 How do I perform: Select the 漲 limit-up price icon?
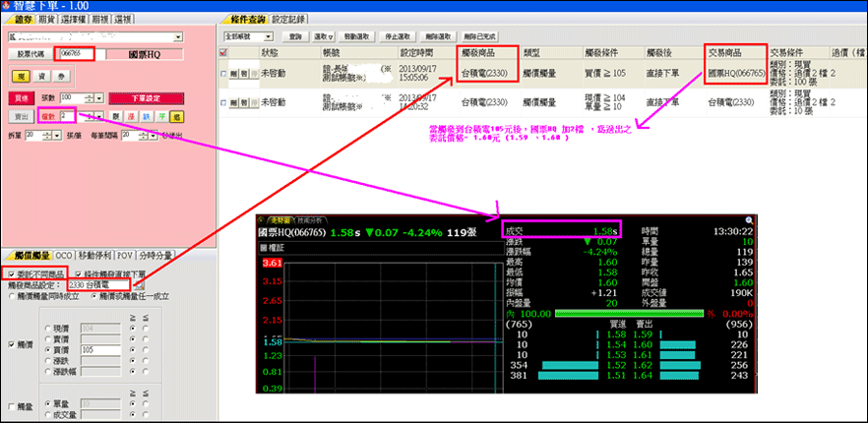click(x=131, y=116)
